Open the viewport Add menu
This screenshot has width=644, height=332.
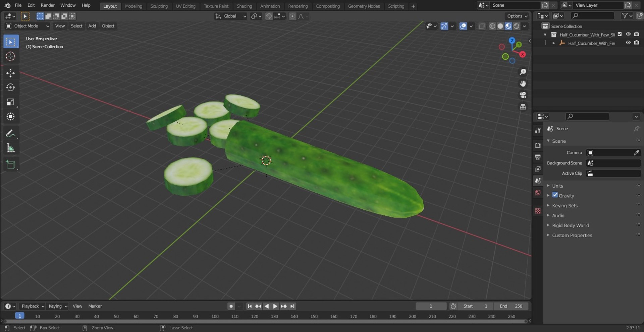92,26
